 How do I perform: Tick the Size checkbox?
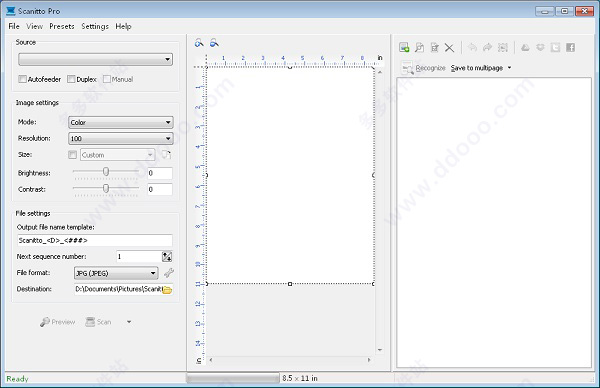point(72,155)
